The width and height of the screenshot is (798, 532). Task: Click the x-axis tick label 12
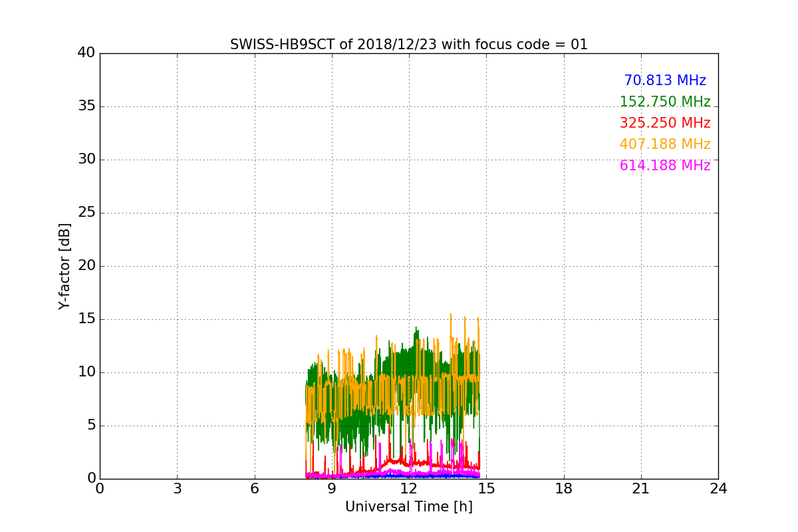[x=409, y=489]
